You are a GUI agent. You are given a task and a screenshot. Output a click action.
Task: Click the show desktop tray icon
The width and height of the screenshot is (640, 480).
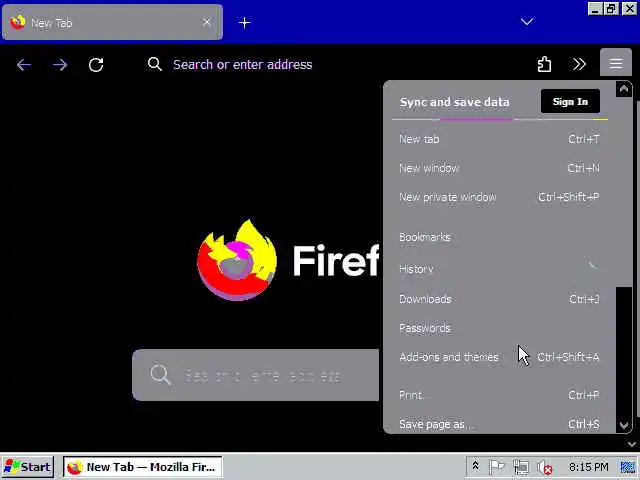point(628,467)
